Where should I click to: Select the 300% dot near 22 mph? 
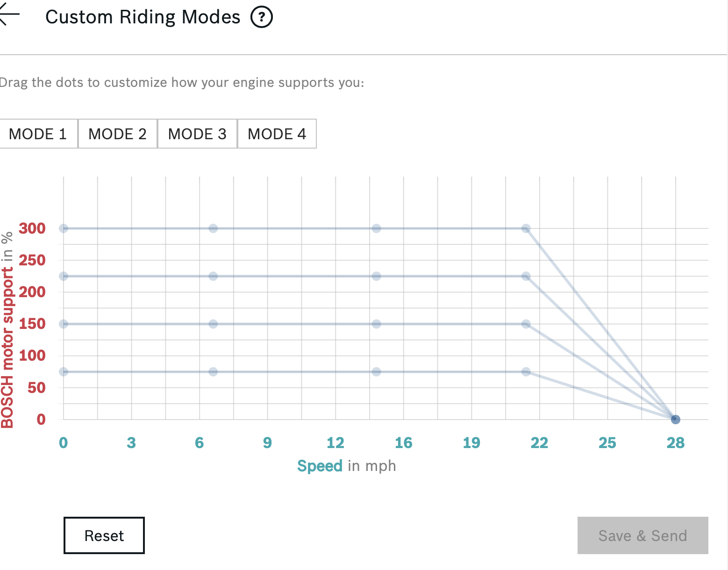[526, 228]
